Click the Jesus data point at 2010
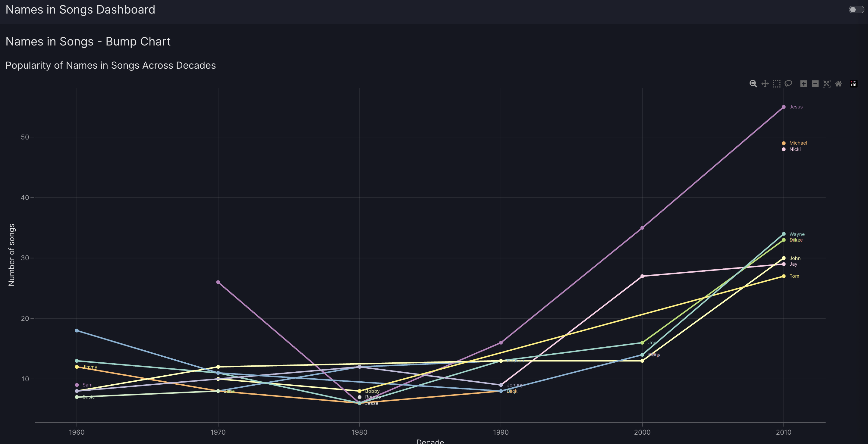The height and width of the screenshot is (444, 868). coord(783,107)
